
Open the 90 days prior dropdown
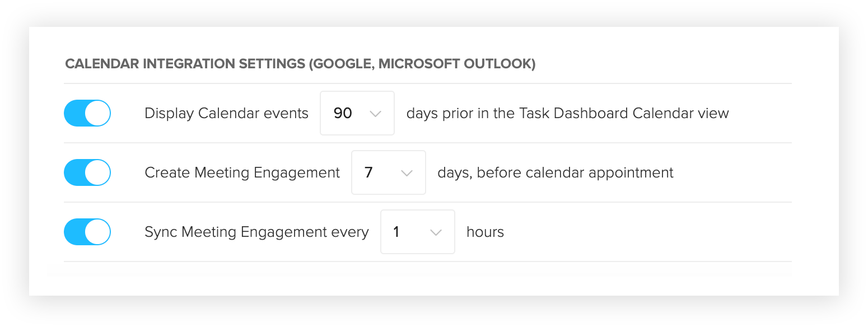click(357, 113)
